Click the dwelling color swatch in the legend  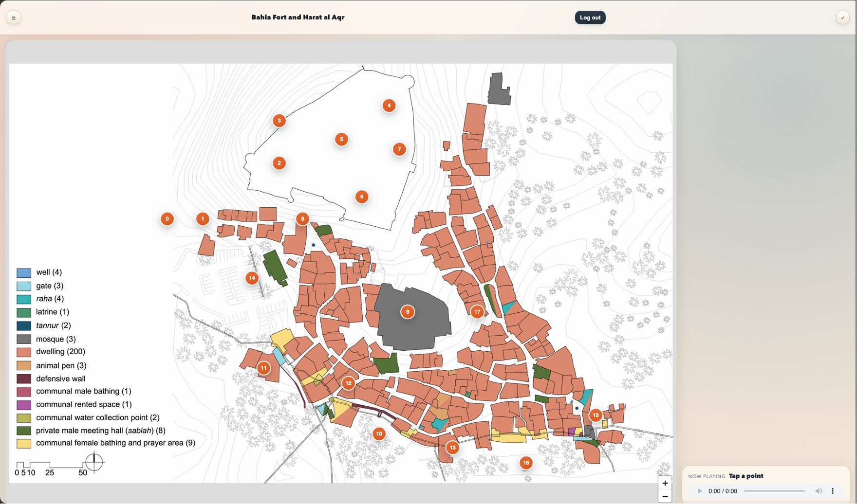click(x=24, y=352)
